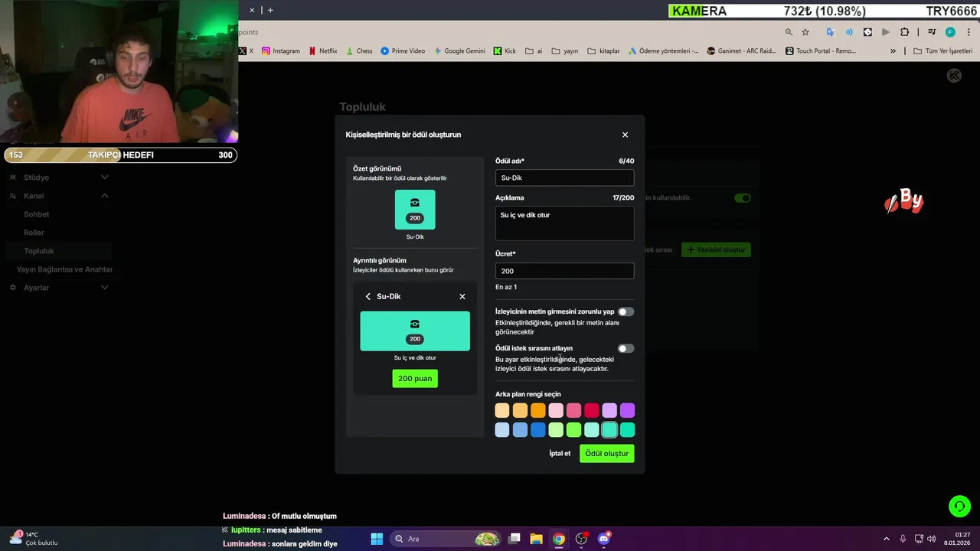The image size is (980, 551).
Task: Pick the dark orange background color swatch
Action: (x=537, y=411)
